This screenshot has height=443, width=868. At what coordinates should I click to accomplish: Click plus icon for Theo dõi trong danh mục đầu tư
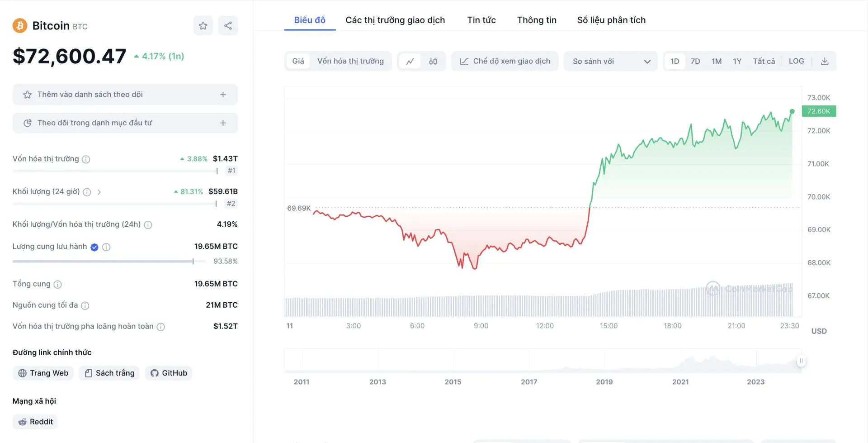click(x=223, y=123)
